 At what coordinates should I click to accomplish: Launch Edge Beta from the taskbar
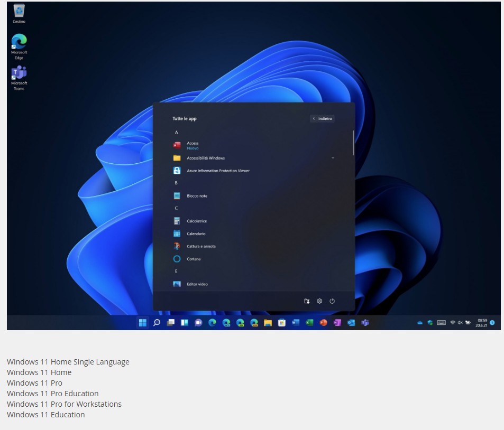pyautogui.click(x=226, y=322)
